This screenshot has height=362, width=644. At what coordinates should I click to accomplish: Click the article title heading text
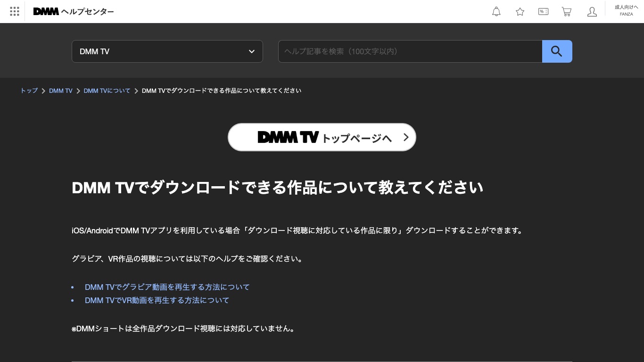coord(277,188)
